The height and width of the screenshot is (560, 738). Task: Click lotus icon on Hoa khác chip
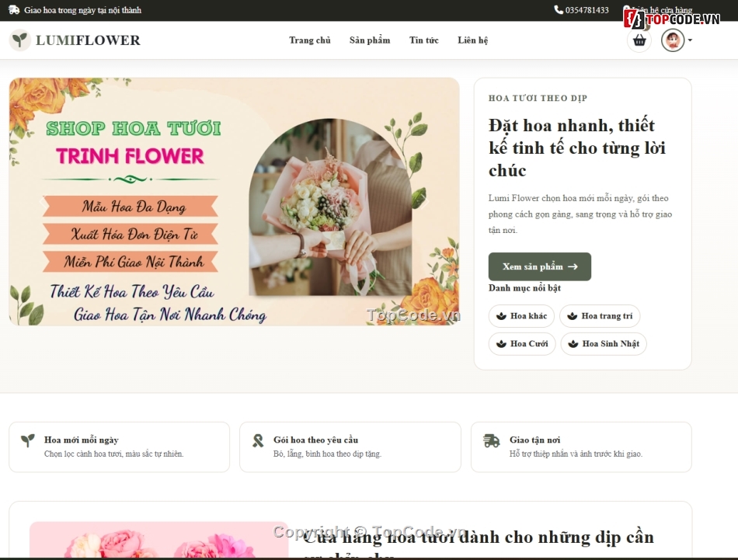tap(501, 316)
